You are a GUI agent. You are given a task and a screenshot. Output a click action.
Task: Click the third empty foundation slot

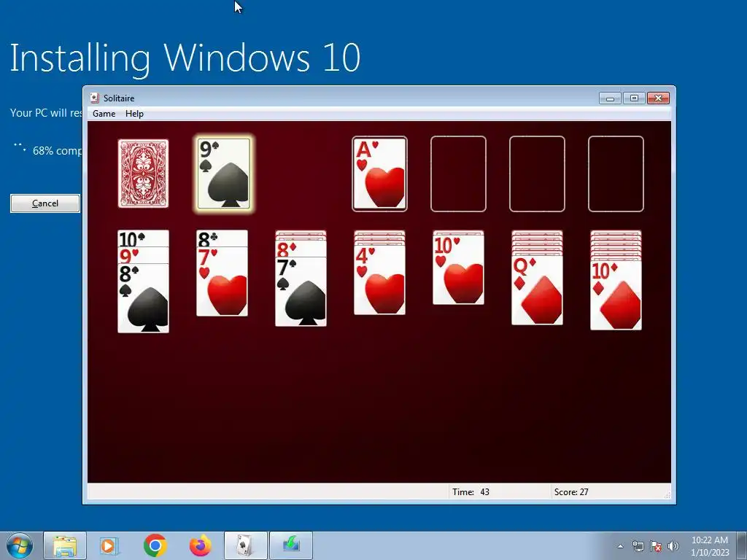tap(537, 174)
